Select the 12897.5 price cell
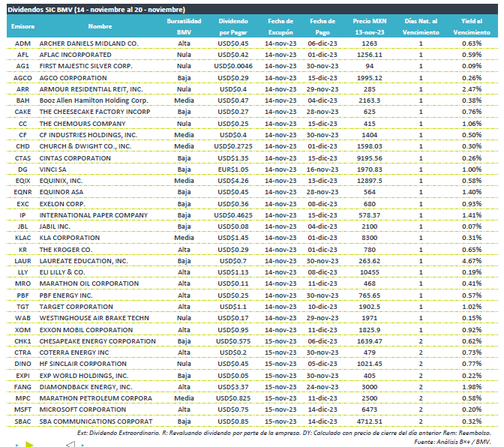The width and height of the screenshot is (504, 447). pos(369,181)
